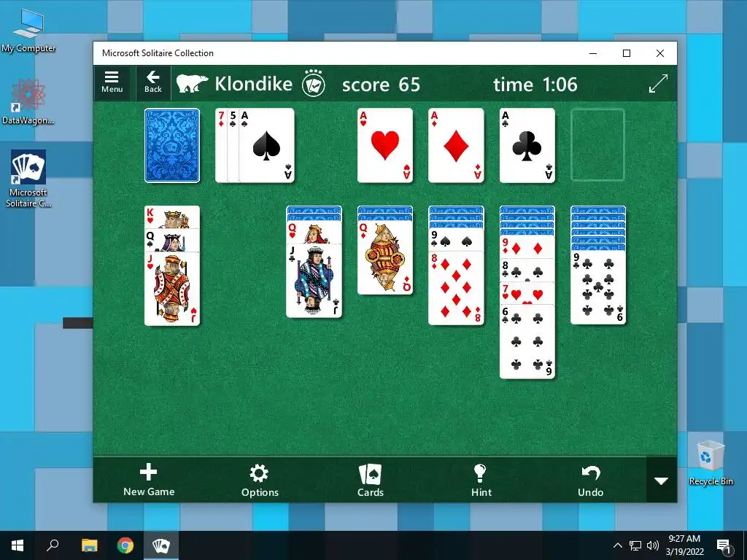This screenshot has width=747, height=560.
Task: Select the 9 of Clubs card
Action: tap(598, 287)
